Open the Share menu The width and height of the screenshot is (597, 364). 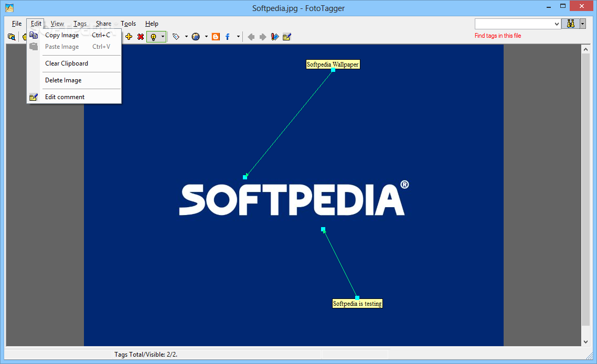coord(103,24)
